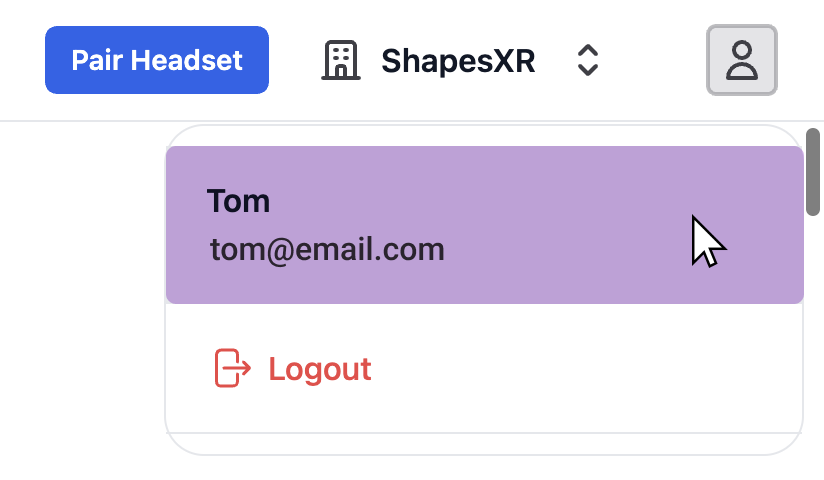Viewport: 824px width, 480px height.
Task: Choose the Logout menu item text
Action: (x=320, y=369)
